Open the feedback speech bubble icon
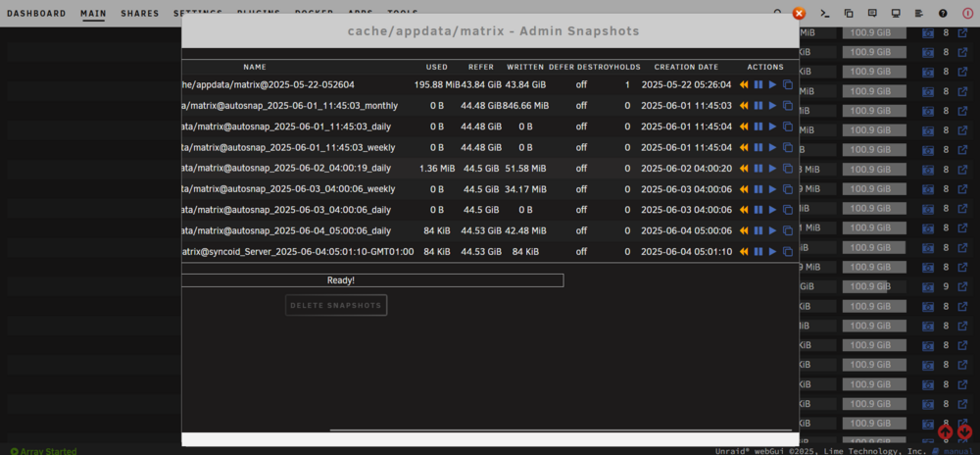Image resolution: width=980 pixels, height=455 pixels. coord(872,13)
